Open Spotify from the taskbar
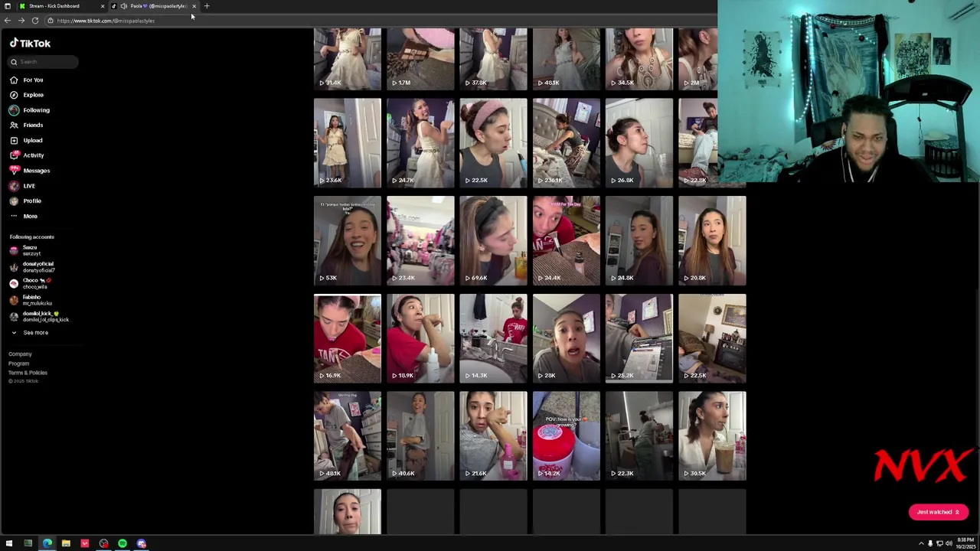The image size is (980, 551). [x=122, y=543]
